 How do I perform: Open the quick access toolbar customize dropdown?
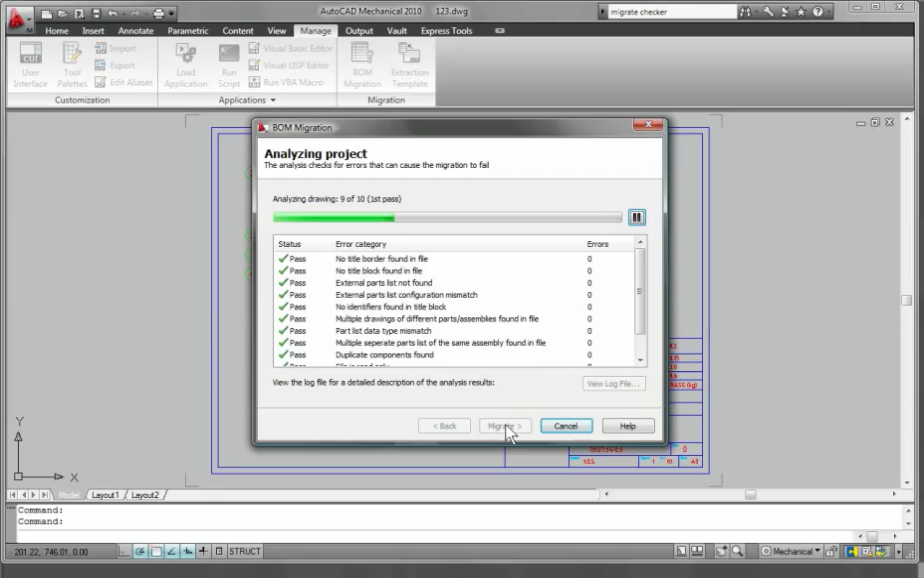point(171,13)
